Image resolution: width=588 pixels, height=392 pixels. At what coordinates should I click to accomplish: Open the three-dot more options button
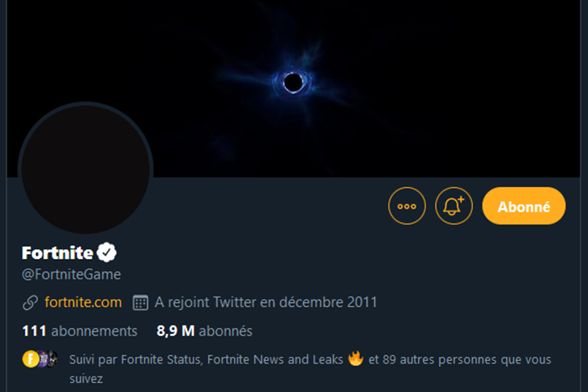[x=407, y=206]
